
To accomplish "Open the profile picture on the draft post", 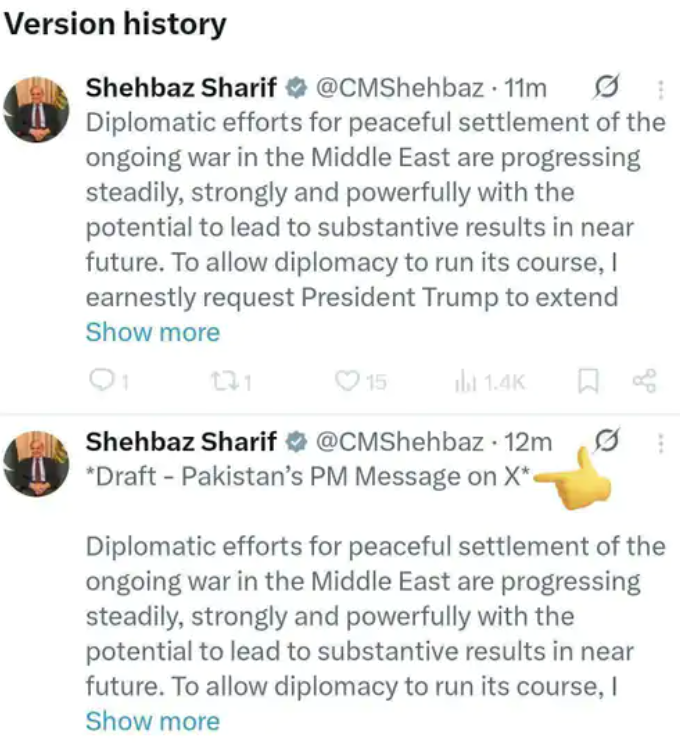I will (38, 462).
